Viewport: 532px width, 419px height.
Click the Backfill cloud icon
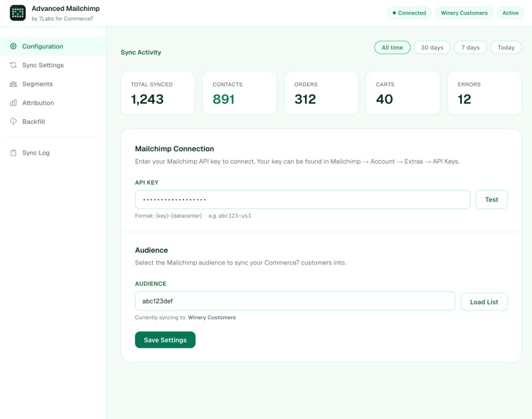tap(13, 121)
